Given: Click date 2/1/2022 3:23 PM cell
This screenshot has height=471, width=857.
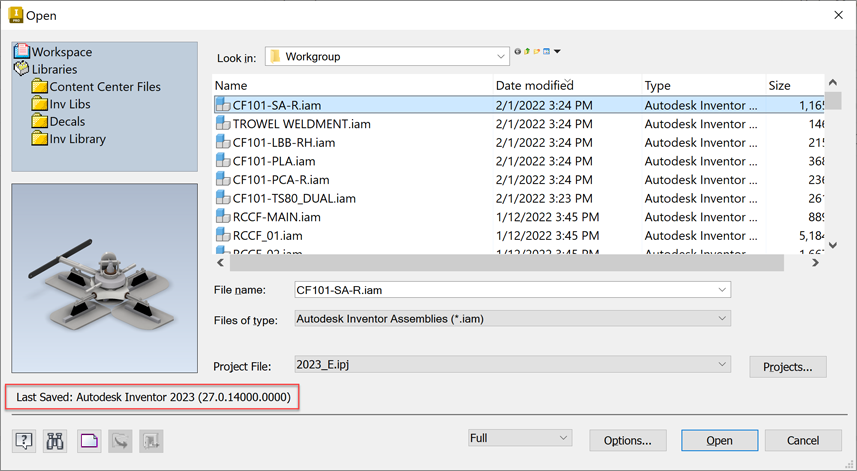Looking at the screenshot, I should click(x=544, y=198).
